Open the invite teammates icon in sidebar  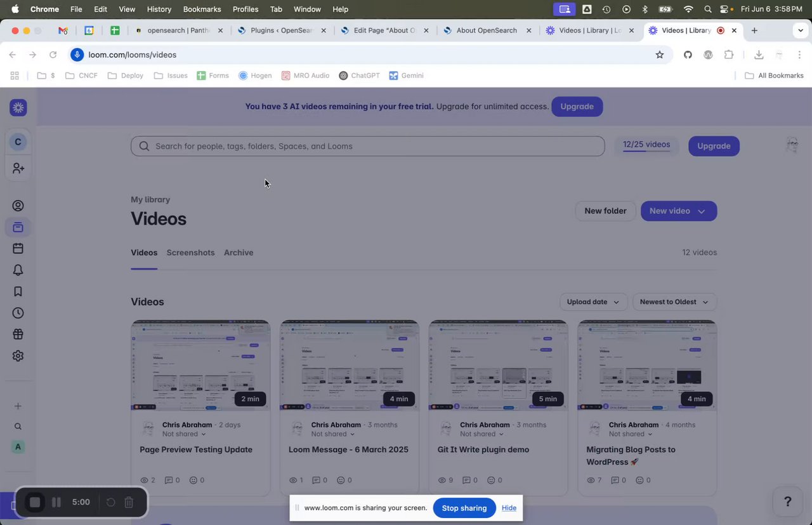pyautogui.click(x=18, y=169)
